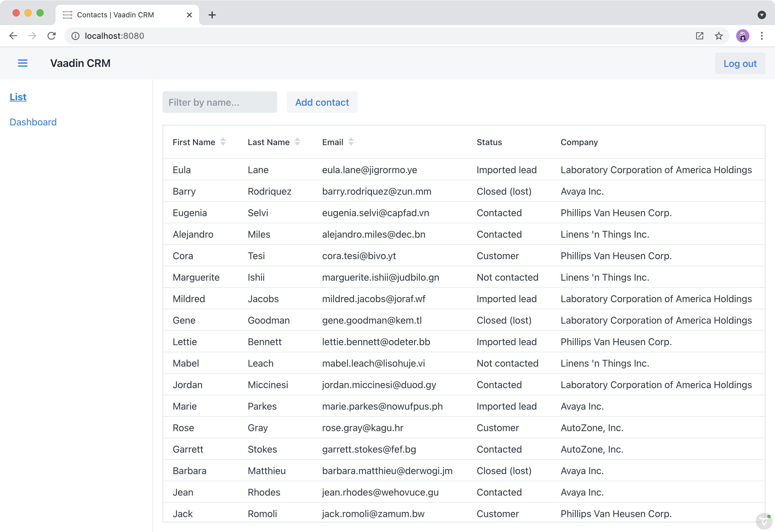Open the List view link
This screenshot has height=532, width=775.
click(18, 97)
